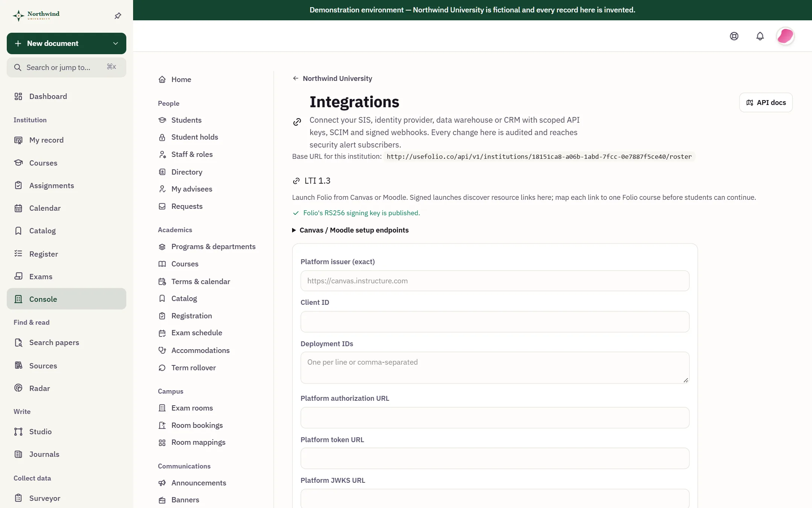Go to console Home

181,79
